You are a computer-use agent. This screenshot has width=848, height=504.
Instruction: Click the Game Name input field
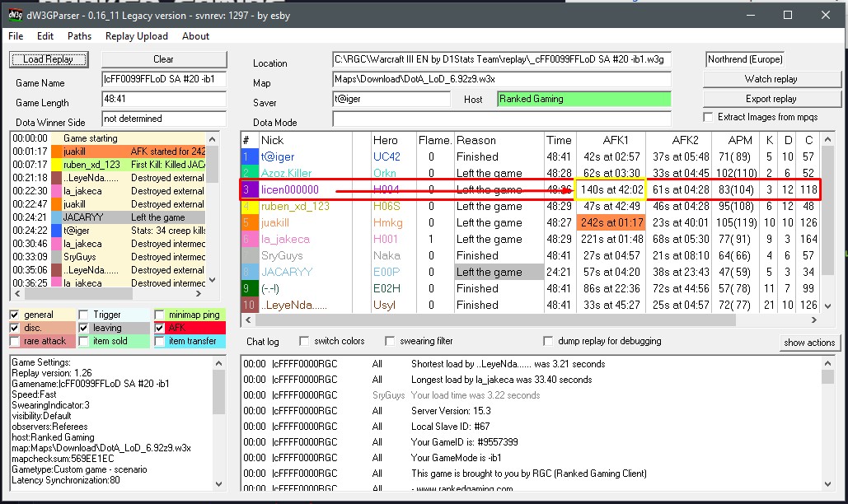coord(164,79)
